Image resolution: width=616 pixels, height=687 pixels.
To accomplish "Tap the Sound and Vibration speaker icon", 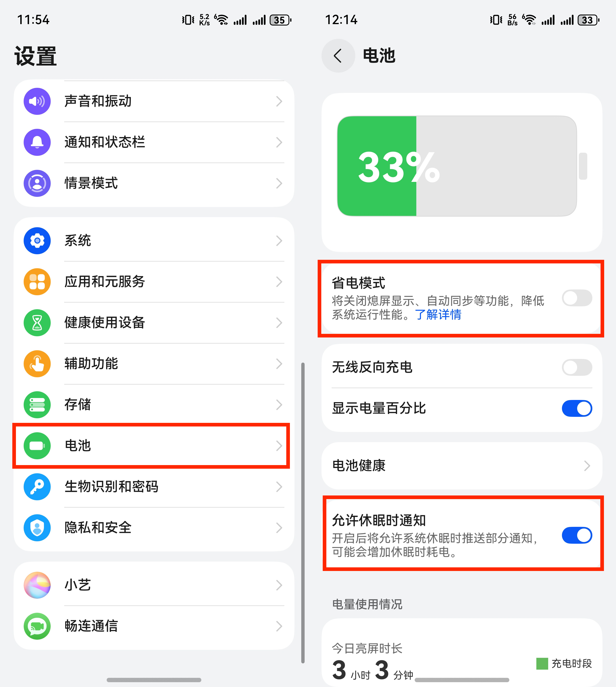I will click(37, 101).
